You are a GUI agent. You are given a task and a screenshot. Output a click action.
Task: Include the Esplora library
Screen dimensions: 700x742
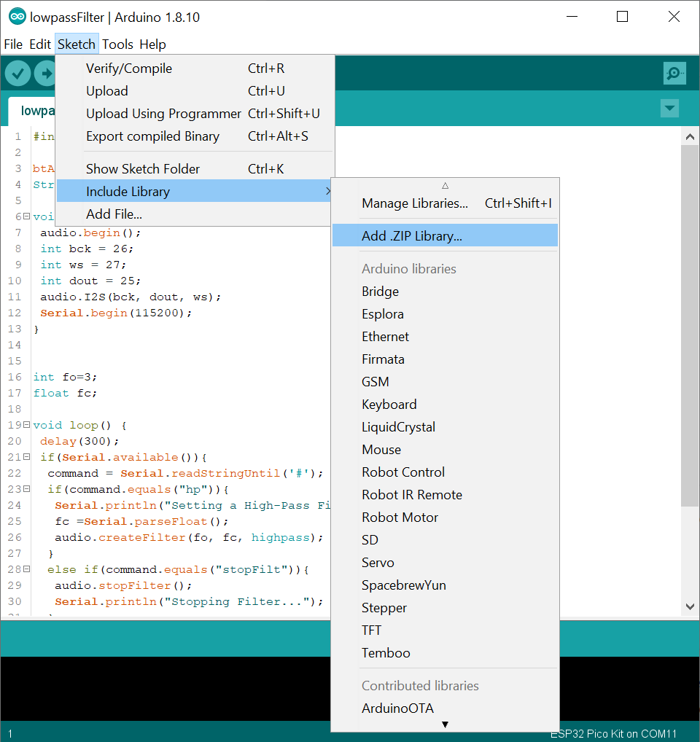click(x=445, y=314)
